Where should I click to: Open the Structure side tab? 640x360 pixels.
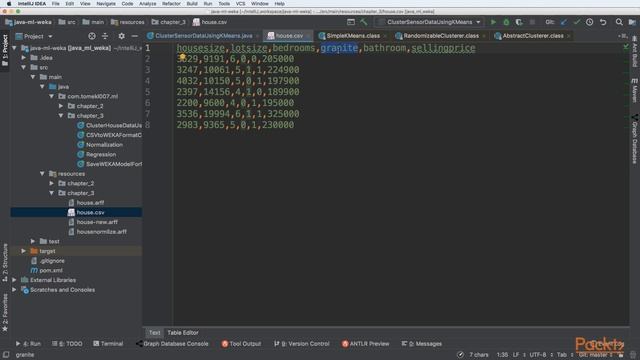5,262
